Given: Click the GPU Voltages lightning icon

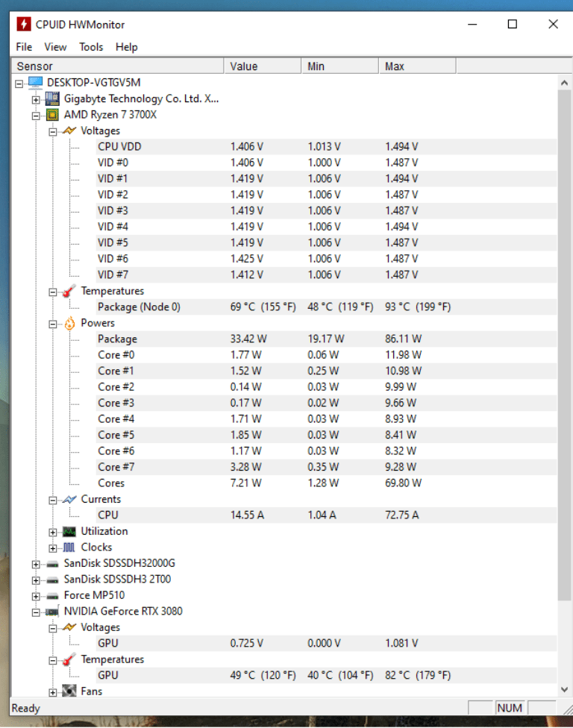Looking at the screenshot, I should (x=69, y=628).
